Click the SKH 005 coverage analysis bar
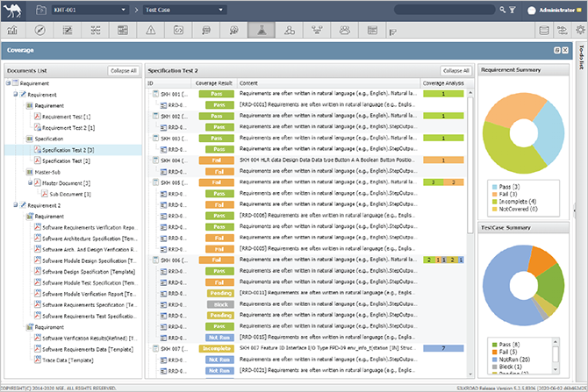The image size is (588, 392). (443, 182)
